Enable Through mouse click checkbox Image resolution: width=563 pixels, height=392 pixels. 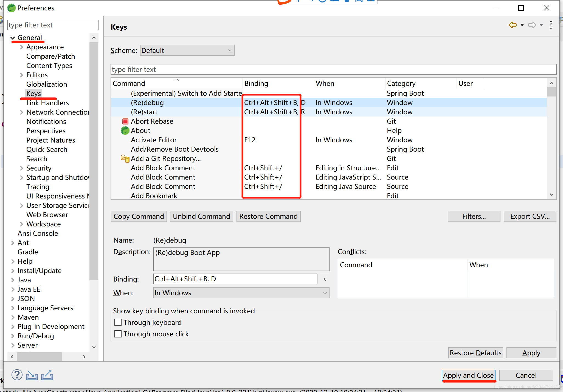coord(118,334)
